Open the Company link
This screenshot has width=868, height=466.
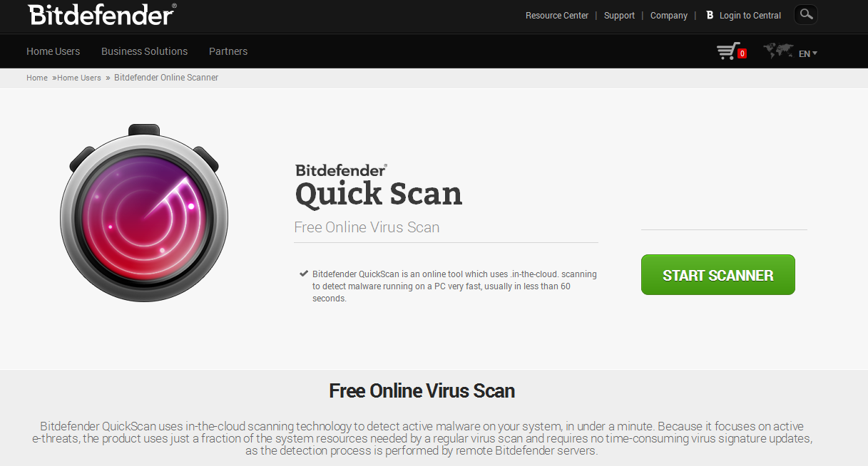tap(669, 15)
